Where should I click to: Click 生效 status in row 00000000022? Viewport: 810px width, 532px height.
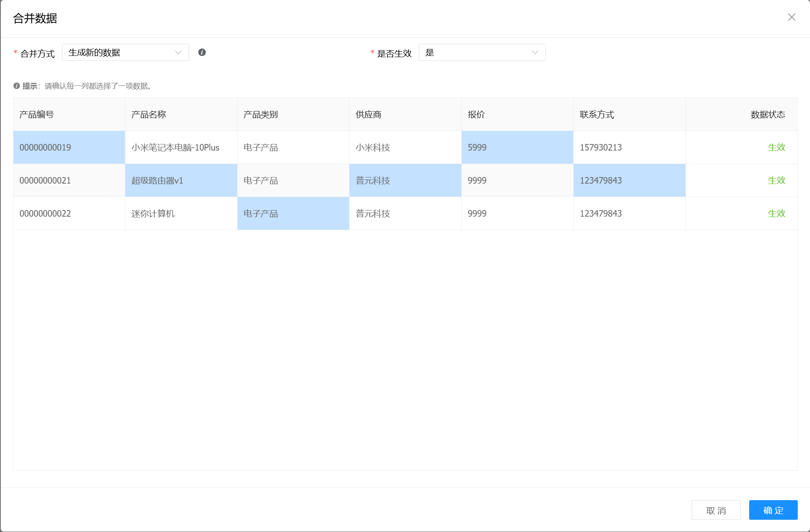[776, 213]
